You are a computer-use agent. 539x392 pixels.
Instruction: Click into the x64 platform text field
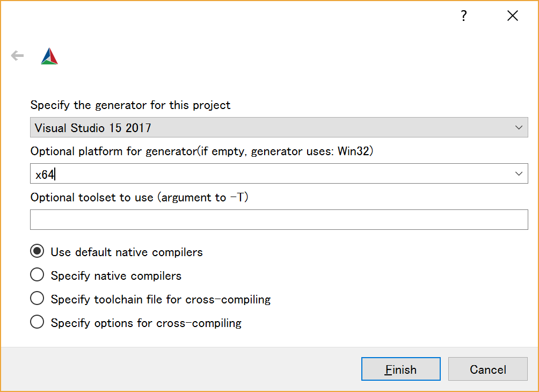click(x=215, y=174)
